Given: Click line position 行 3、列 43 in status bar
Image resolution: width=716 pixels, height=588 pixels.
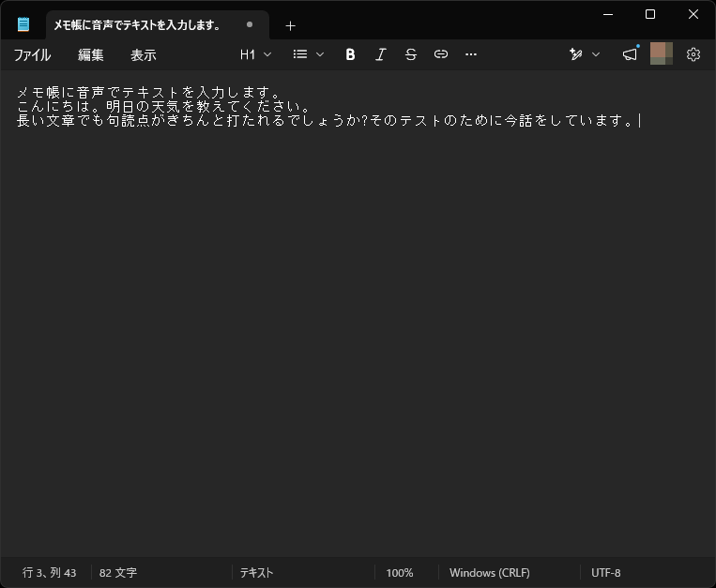Looking at the screenshot, I should coord(50,572).
